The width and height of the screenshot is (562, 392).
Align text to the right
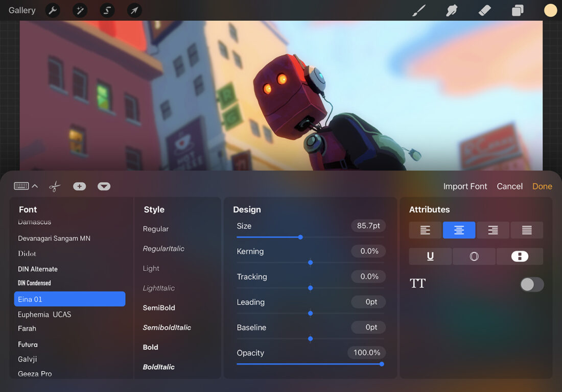click(493, 230)
